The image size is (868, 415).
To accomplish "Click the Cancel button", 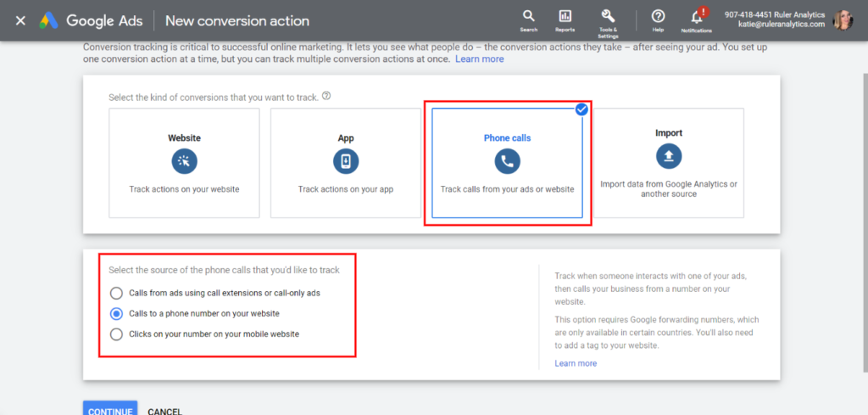I will (164, 411).
